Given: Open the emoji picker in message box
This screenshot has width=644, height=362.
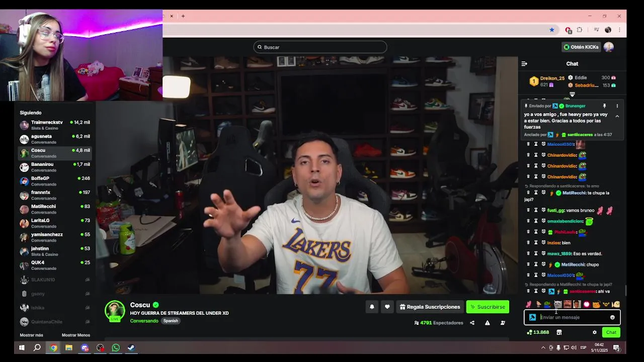Looking at the screenshot, I should tap(612, 317).
